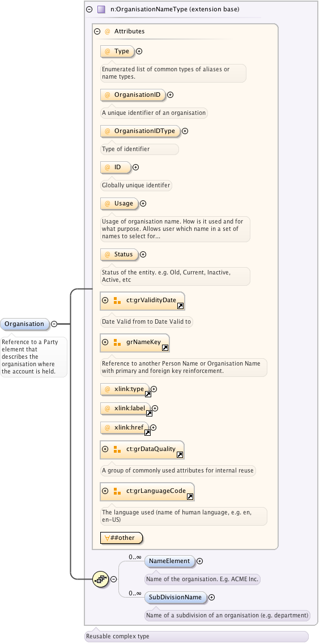Expand the ct:grValidityDate attribute group

click(x=105, y=300)
